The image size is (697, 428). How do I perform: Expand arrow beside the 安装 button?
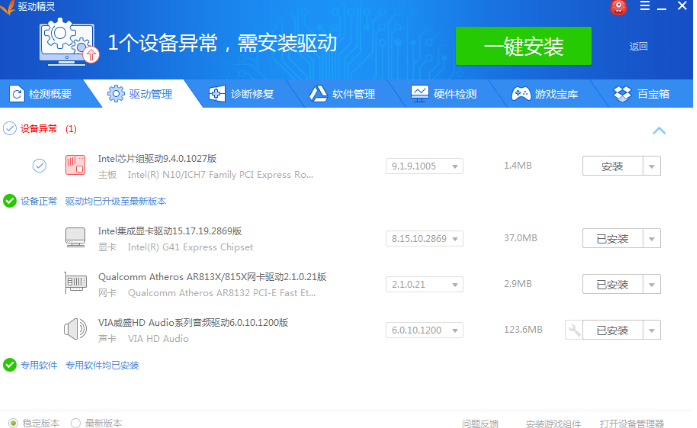pos(652,166)
